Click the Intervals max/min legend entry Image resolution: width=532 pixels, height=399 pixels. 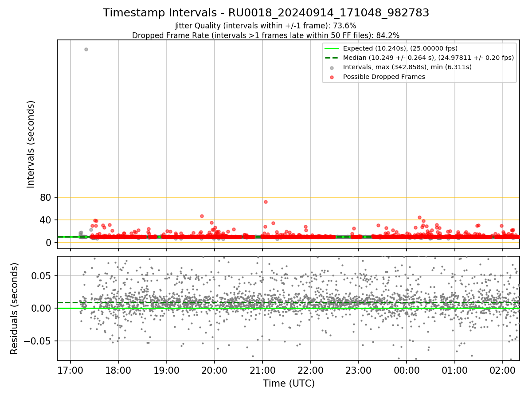point(400,67)
